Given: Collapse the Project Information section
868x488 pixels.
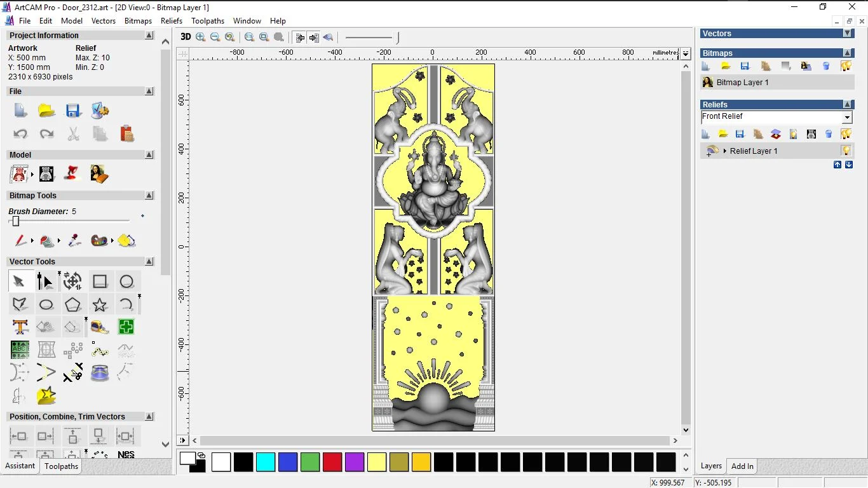Looking at the screenshot, I should click(149, 36).
